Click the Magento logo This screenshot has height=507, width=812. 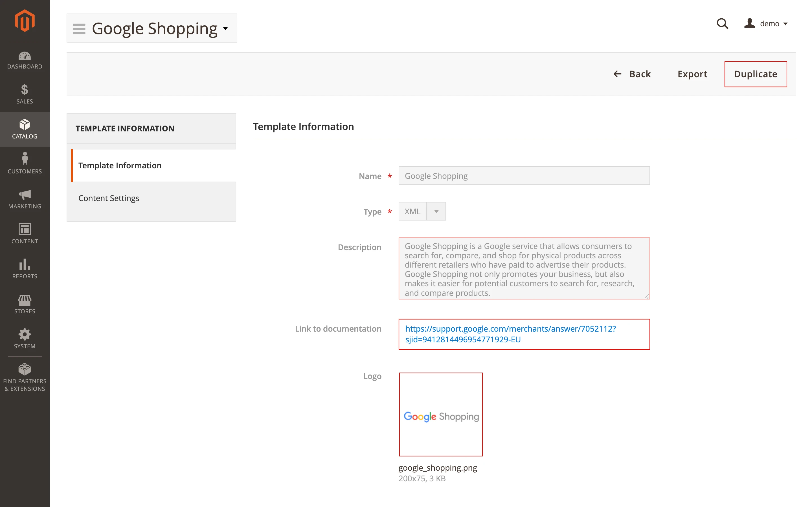pyautogui.click(x=25, y=21)
